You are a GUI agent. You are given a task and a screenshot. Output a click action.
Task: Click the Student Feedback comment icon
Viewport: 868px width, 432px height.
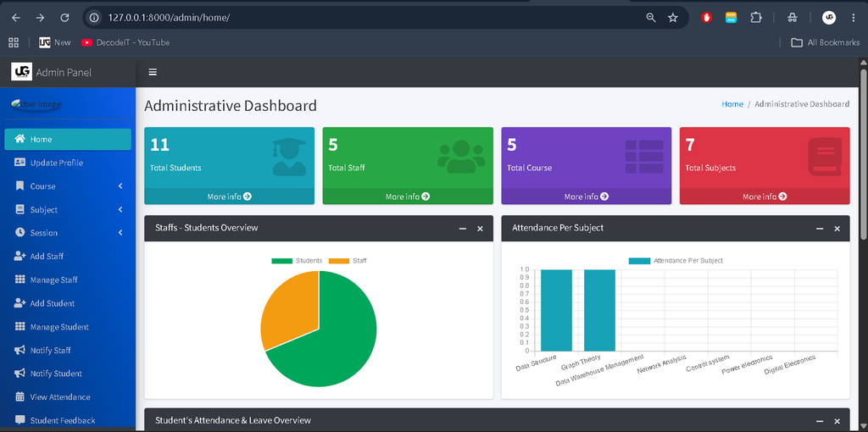click(20, 420)
